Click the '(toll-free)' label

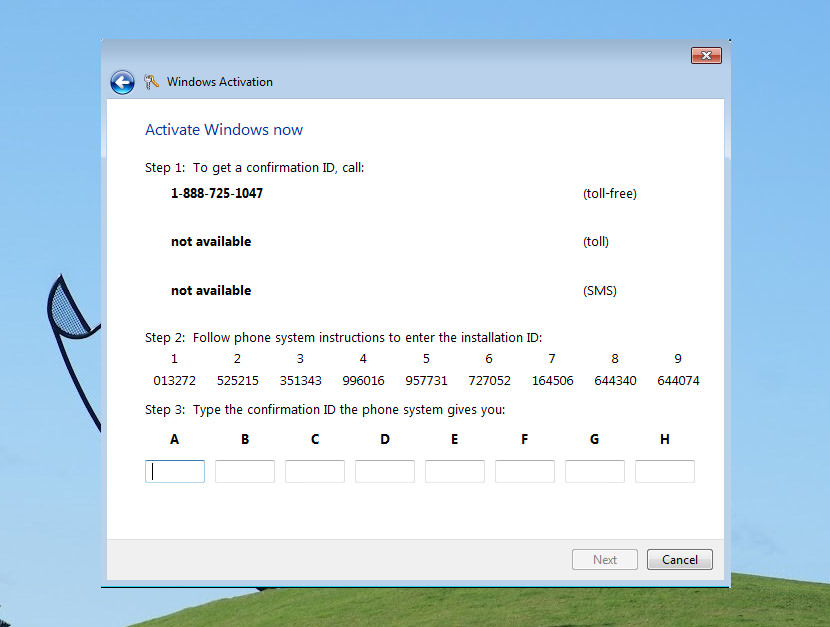coord(610,194)
